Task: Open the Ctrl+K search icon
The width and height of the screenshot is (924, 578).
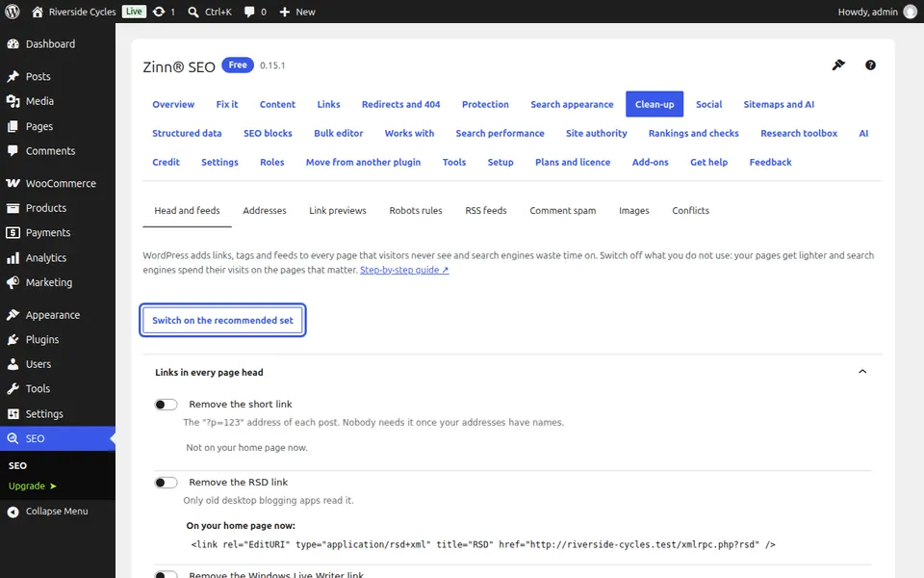Action: 193,12
